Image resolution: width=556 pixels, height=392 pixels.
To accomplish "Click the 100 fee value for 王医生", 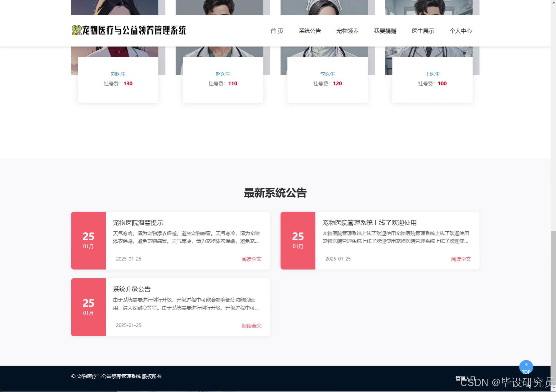I will click(x=442, y=83).
